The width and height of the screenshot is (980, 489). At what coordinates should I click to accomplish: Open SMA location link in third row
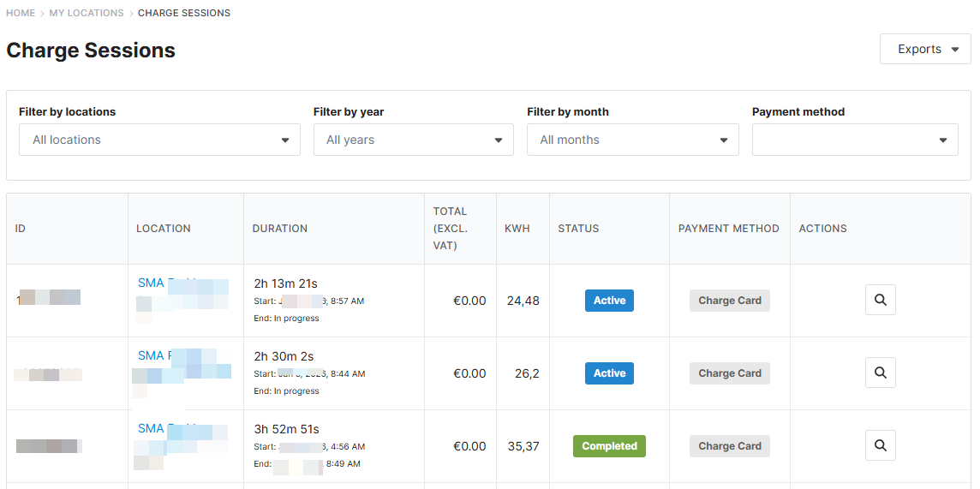151,428
